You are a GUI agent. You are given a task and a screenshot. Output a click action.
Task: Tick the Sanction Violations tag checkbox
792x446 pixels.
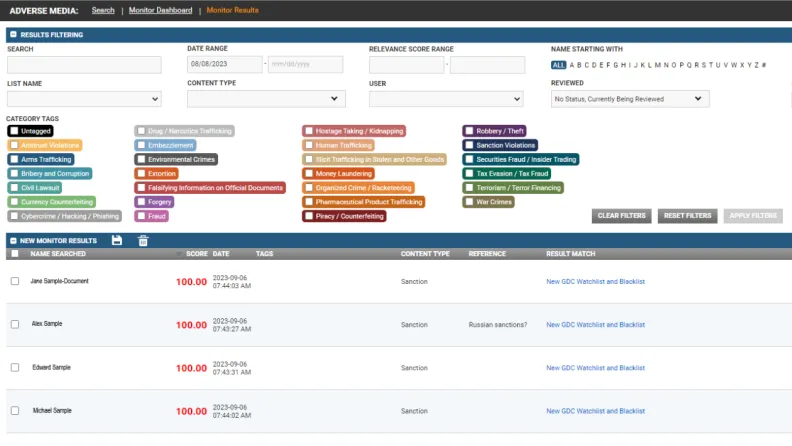[469, 145]
